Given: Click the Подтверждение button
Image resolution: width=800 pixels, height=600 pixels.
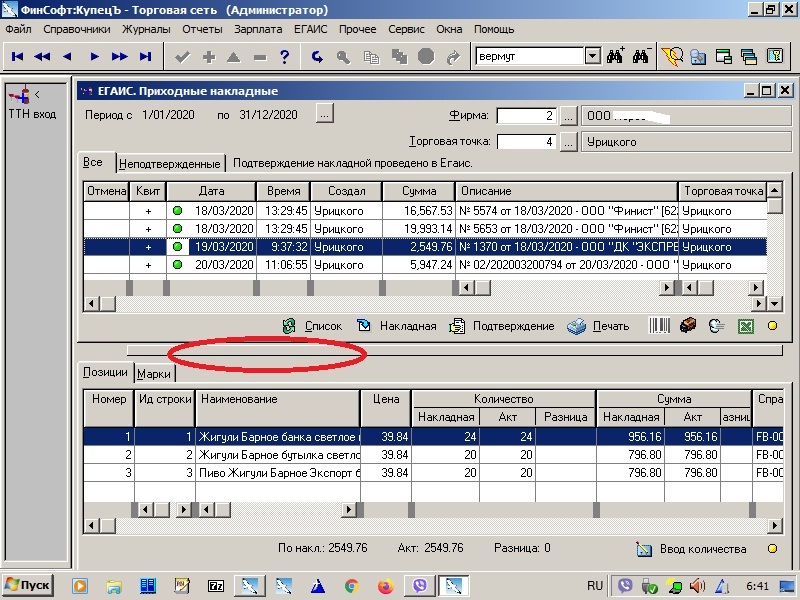Looking at the screenshot, I should tap(502, 326).
